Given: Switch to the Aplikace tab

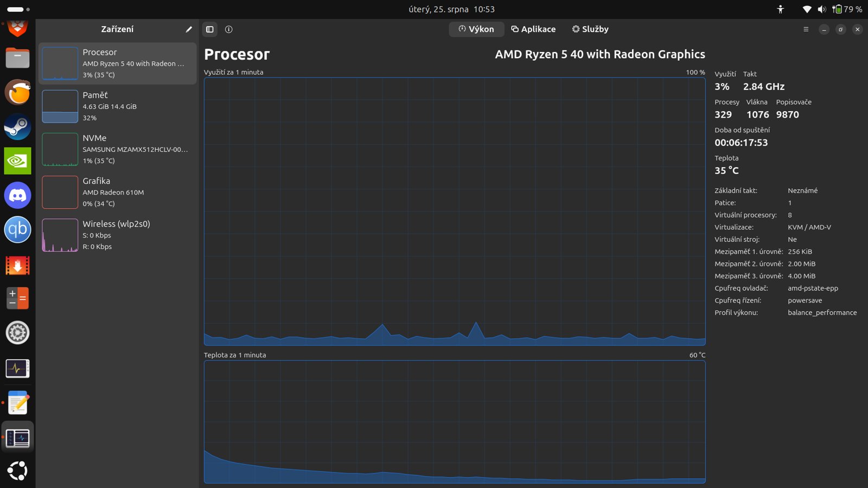Looking at the screenshot, I should (533, 29).
